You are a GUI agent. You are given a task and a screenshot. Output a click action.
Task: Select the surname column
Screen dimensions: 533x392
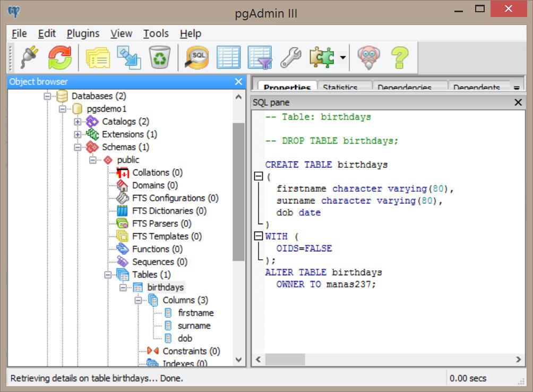point(194,326)
